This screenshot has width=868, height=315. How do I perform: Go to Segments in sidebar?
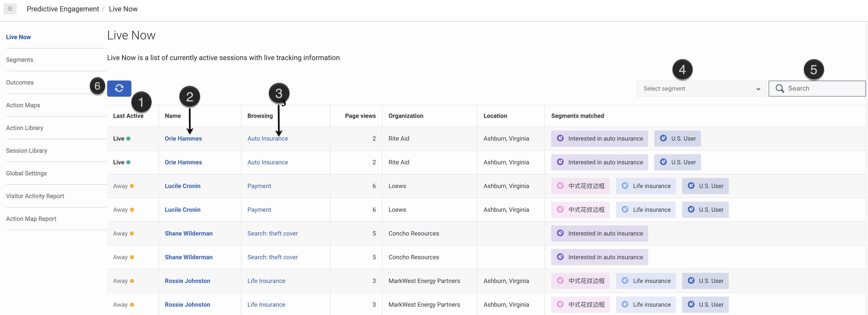pos(19,60)
